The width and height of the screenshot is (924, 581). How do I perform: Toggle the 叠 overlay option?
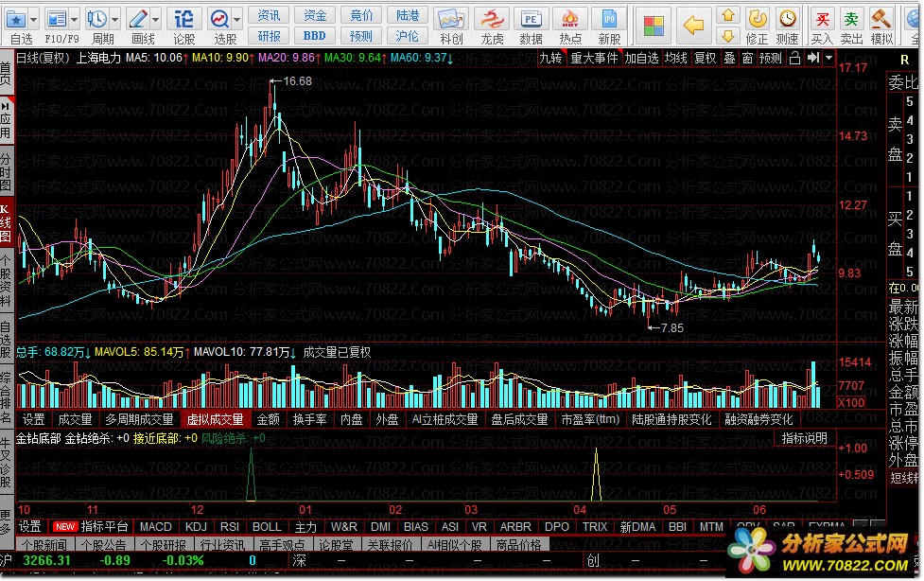click(x=729, y=58)
